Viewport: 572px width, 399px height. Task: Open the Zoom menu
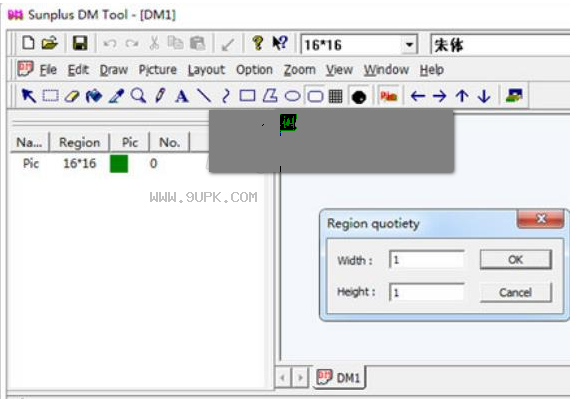pyautogui.click(x=299, y=69)
